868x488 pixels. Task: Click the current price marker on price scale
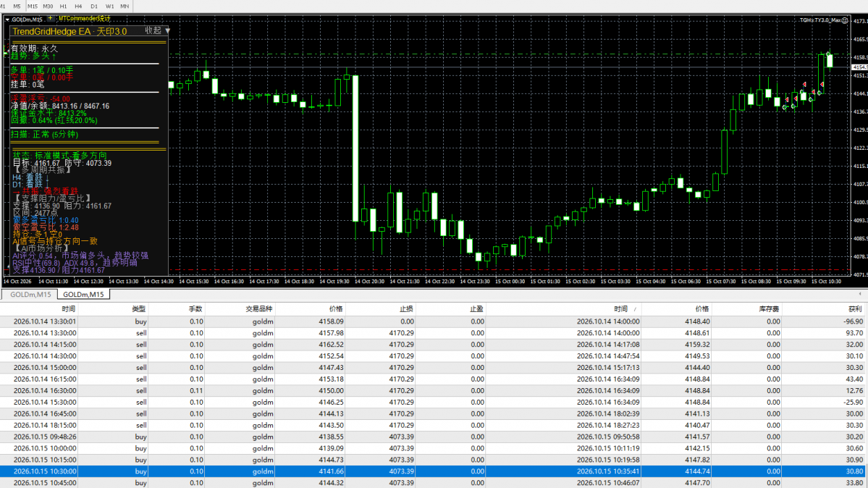(860, 67)
